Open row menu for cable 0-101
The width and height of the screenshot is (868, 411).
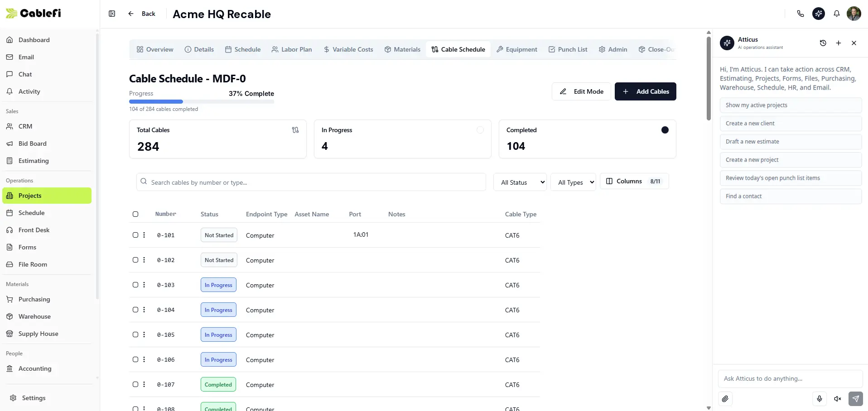(x=144, y=235)
